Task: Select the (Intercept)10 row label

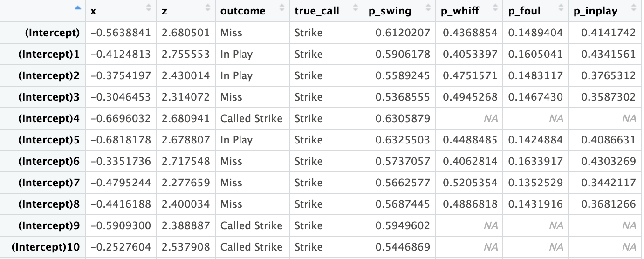Action: click(x=46, y=247)
